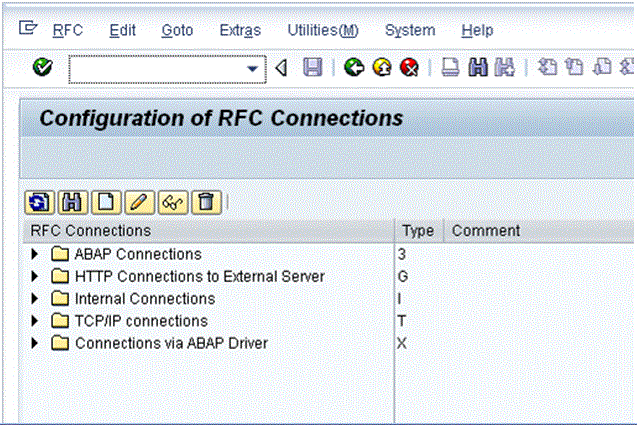Screen dimensions: 637x425
Task: Click the Change pencil icon
Action: click(x=139, y=202)
